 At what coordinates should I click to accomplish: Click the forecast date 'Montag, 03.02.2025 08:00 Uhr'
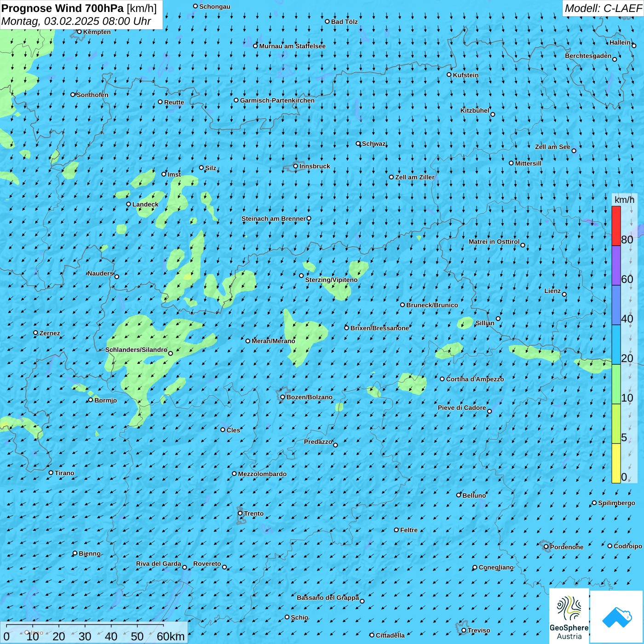[x=76, y=21]
